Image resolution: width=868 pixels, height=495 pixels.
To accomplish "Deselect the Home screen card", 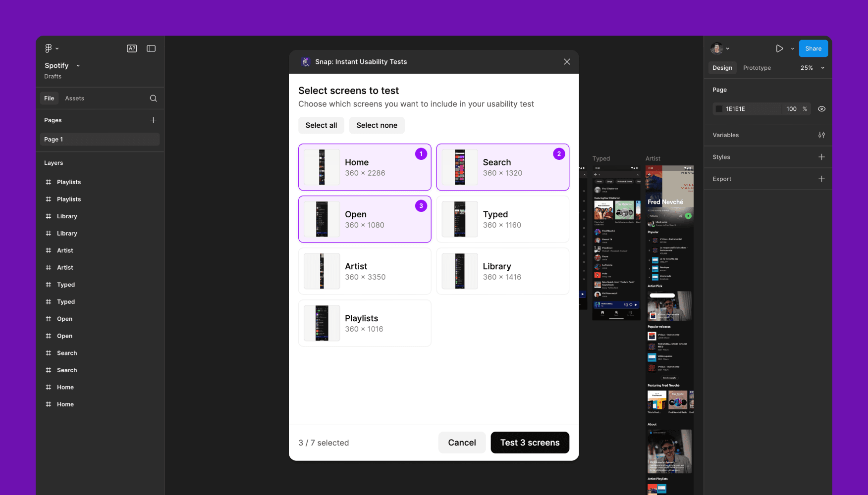I will [365, 167].
